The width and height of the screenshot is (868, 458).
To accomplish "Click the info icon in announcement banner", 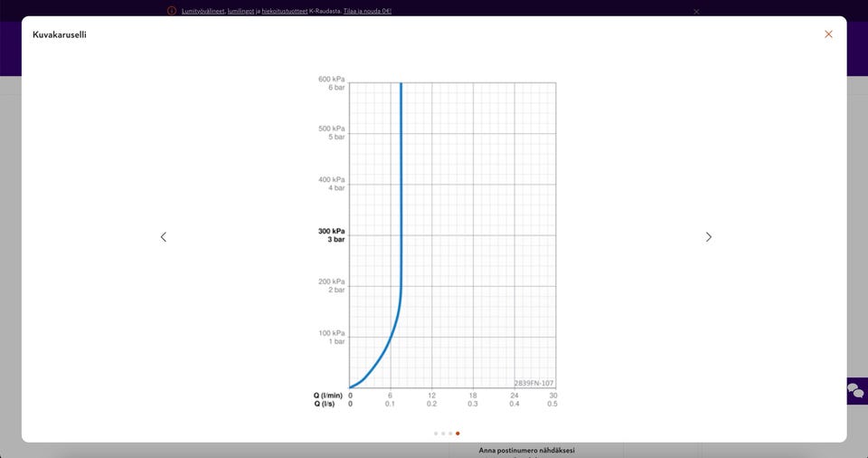I will coord(172,11).
